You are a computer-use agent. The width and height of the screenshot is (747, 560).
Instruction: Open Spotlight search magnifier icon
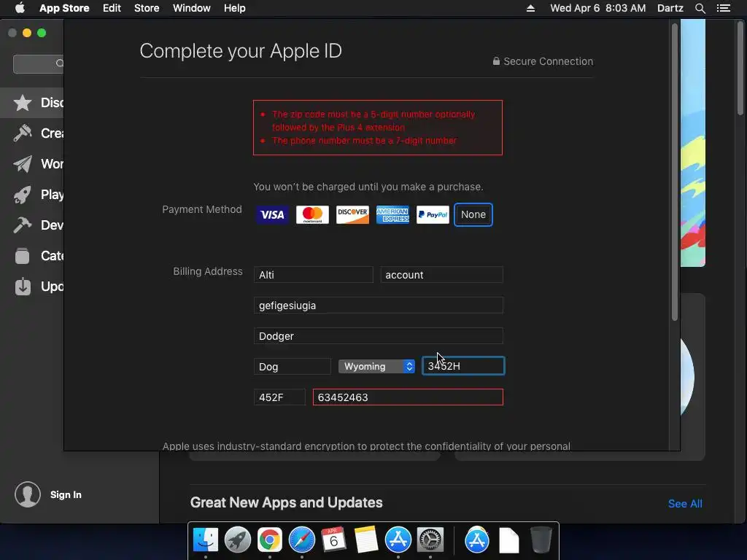[700, 8]
